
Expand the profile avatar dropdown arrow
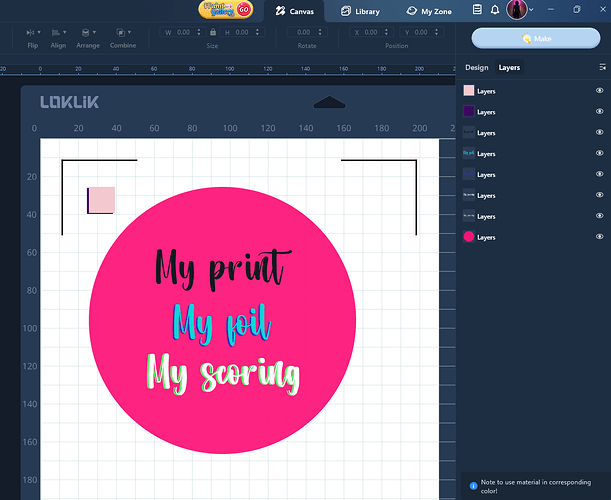pos(531,10)
